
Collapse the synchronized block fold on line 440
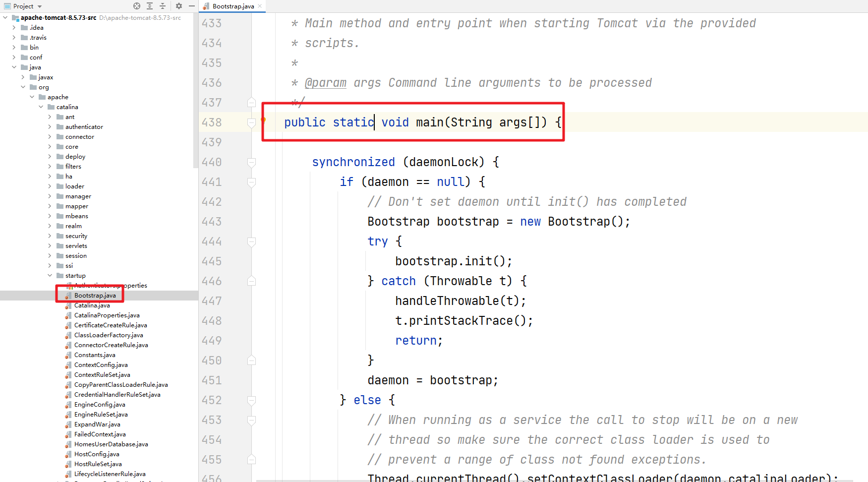tap(251, 162)
